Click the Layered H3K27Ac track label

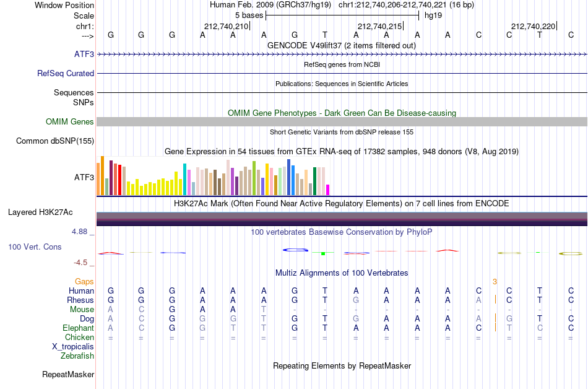coord(40,212)
